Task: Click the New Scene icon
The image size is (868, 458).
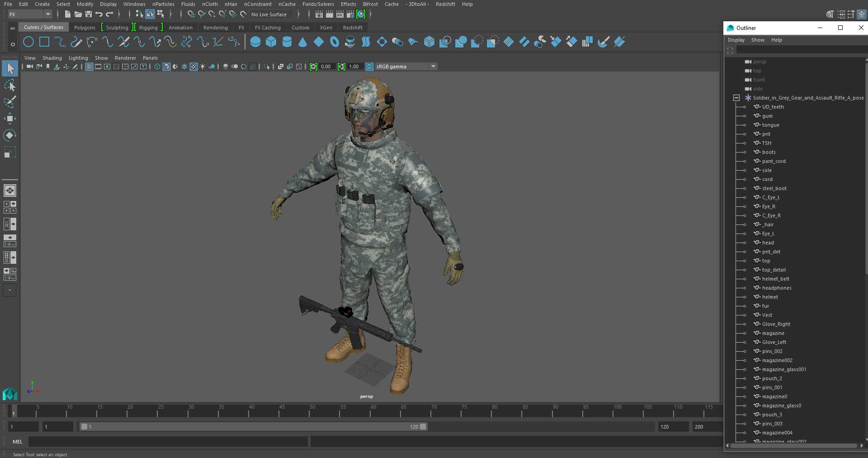Action: click(x=67, y=14)
